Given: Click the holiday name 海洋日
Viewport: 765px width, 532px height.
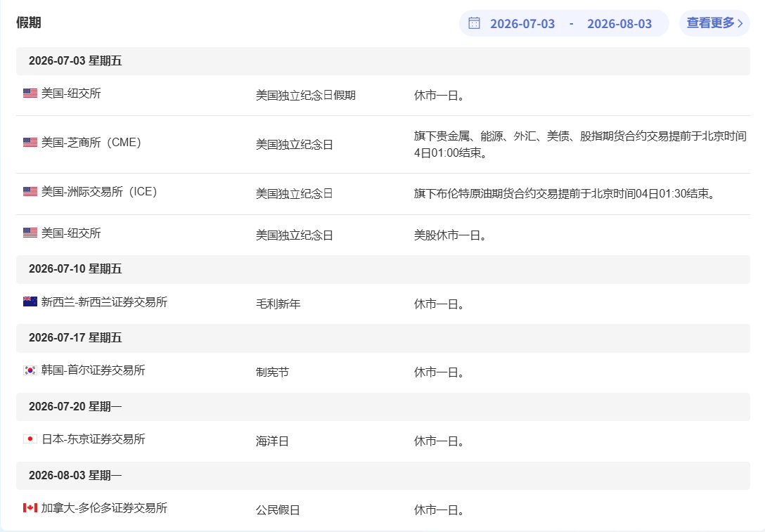Looking at the screenshot, I should (x=272, y=441).
